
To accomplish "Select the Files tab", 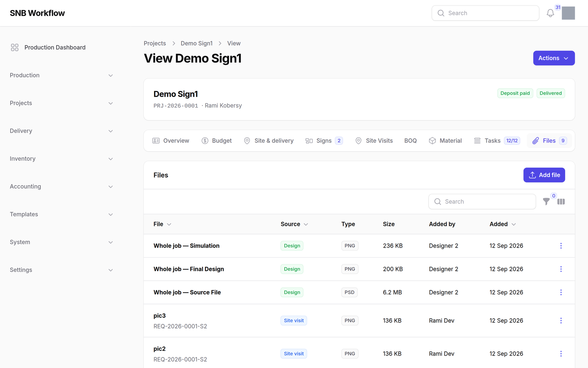I will 549,141.
